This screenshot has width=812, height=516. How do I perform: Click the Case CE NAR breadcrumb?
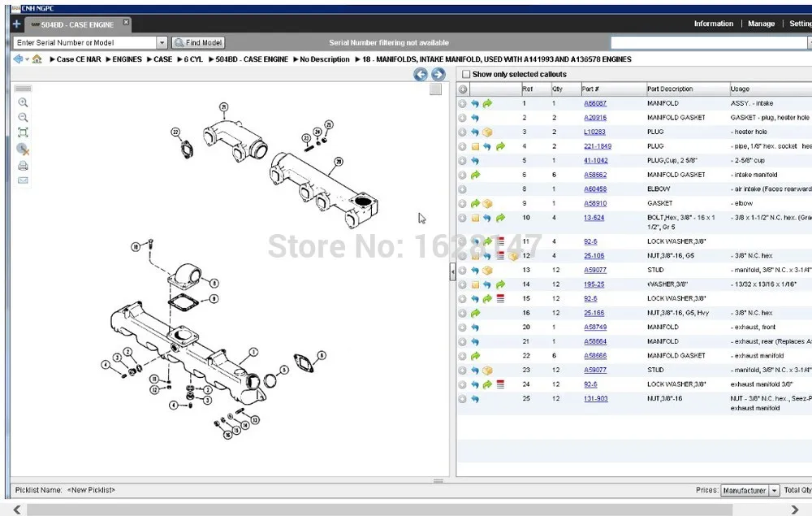click(x=79, y=59)
